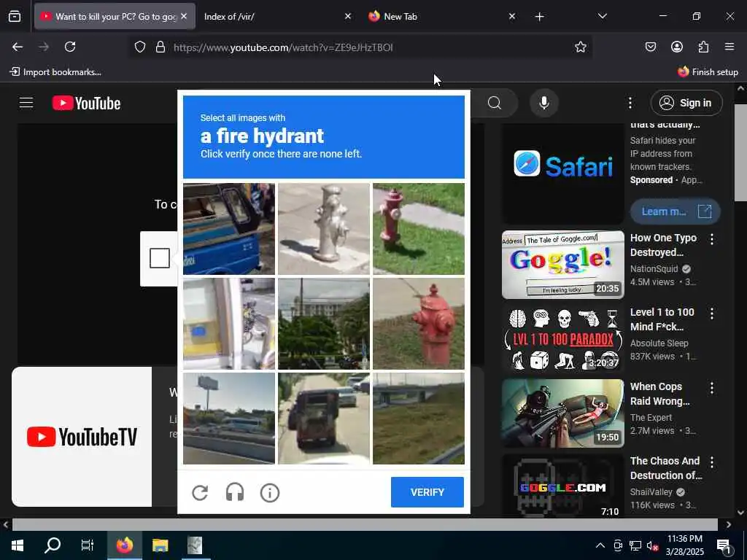Click Import bookmarks link
This screenshot has height=560, width=747.
coord(55,72)
